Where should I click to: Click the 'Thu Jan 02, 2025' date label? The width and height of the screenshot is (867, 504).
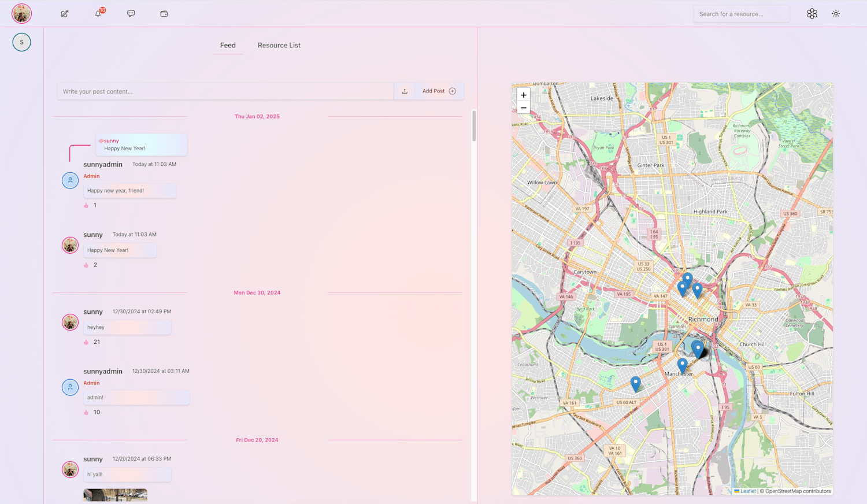point(257,116)
